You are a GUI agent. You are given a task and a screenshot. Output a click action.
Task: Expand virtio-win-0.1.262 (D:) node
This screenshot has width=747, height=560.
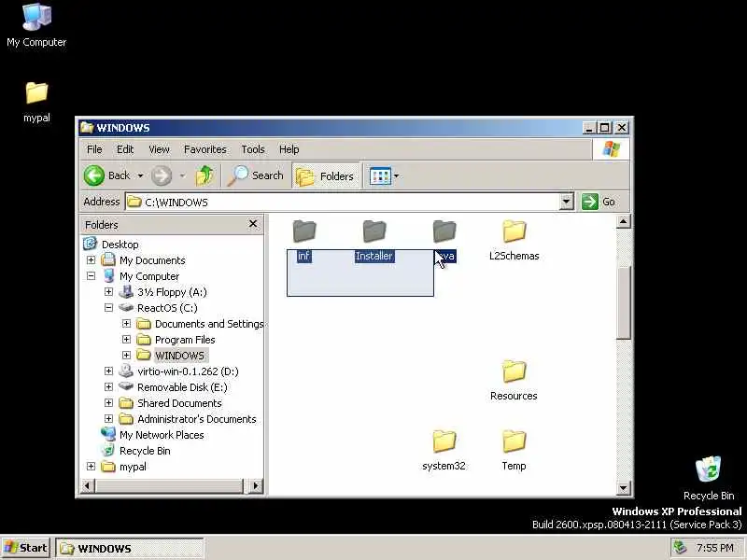pos(108,371)
